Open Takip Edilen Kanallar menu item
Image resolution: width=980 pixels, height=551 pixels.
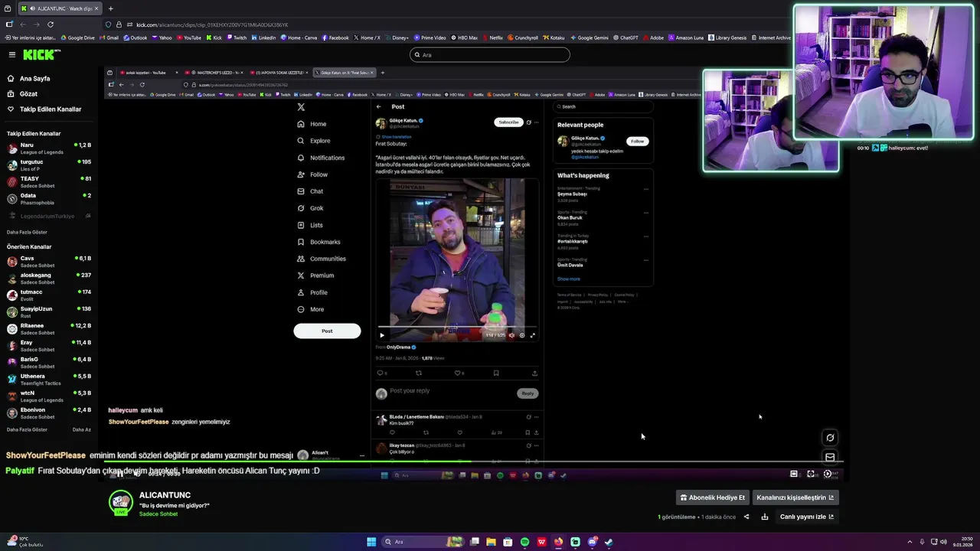pos(51,109)
